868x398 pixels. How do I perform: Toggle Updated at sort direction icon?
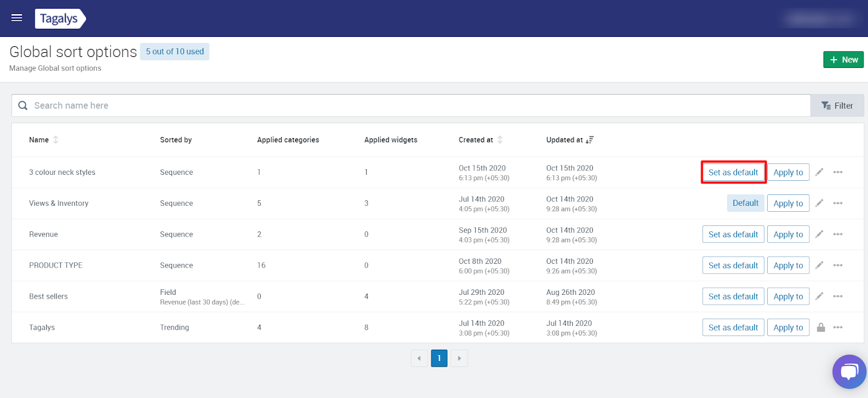click(x=590, y=140)
